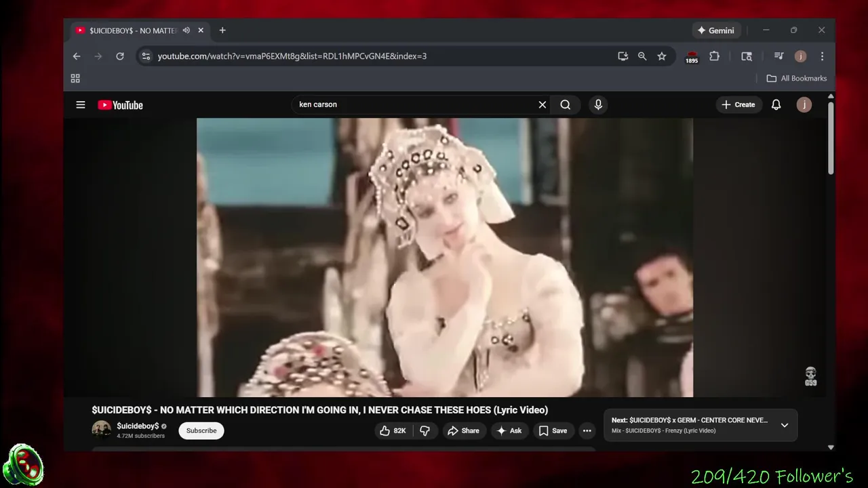The width and height of the screenshot is (868, 488).
Task: Click the browser forward arrow
Action: [x=98, y=56]
